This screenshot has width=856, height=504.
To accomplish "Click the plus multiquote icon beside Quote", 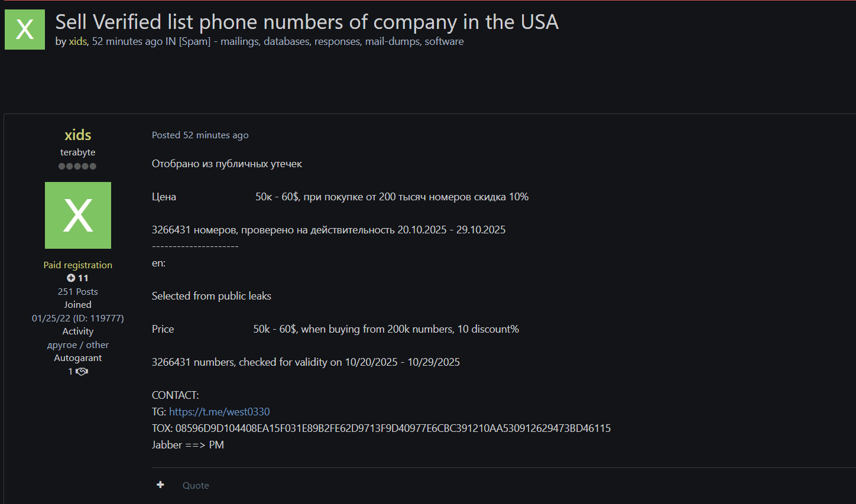I will coord(160,485).
